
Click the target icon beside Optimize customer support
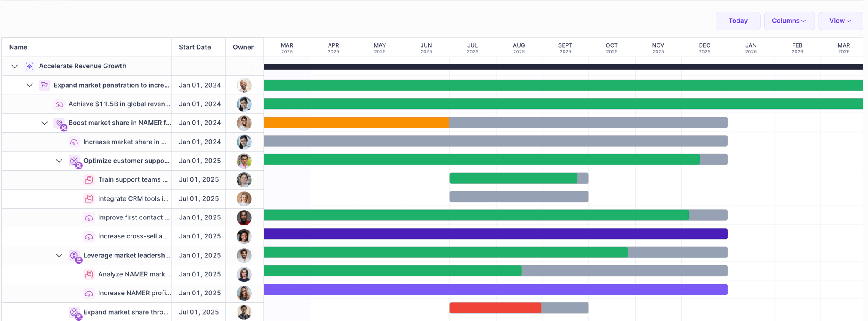tap(75, 161)
